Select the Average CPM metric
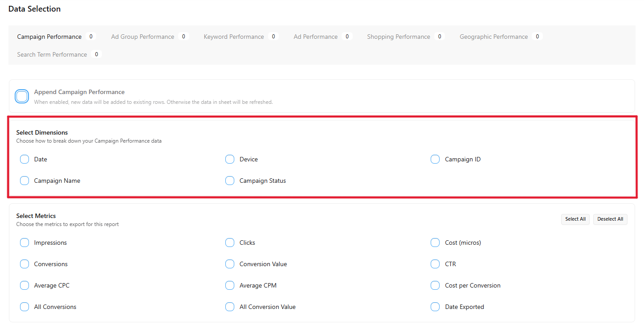 (x=230, y=285)
